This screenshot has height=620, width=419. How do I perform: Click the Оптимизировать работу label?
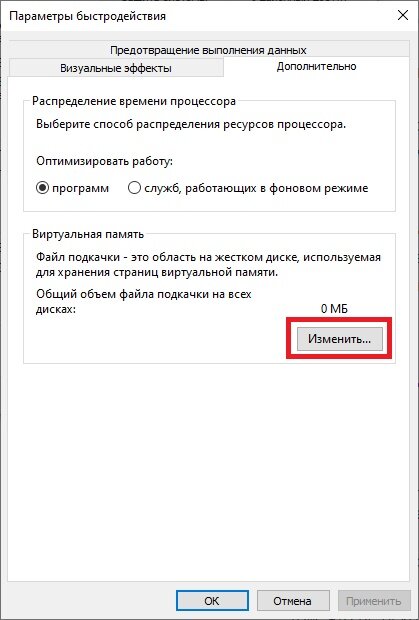[x=105, y=162]
